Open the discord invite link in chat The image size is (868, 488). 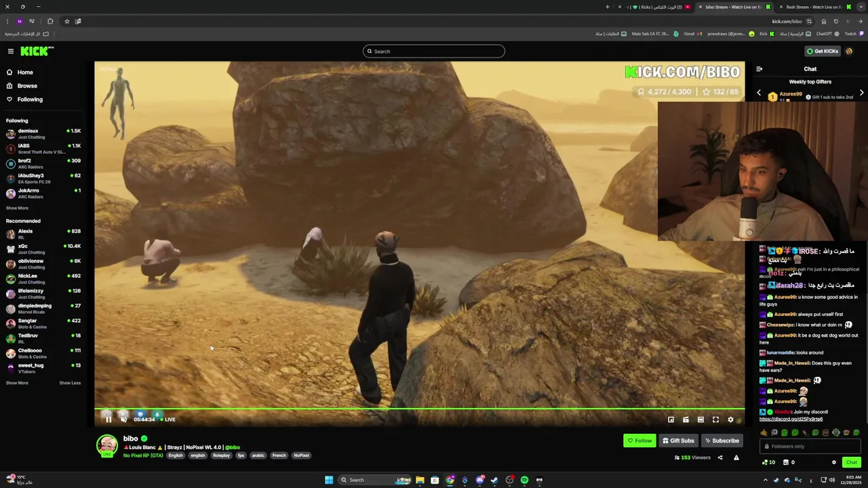coord(791,419)
